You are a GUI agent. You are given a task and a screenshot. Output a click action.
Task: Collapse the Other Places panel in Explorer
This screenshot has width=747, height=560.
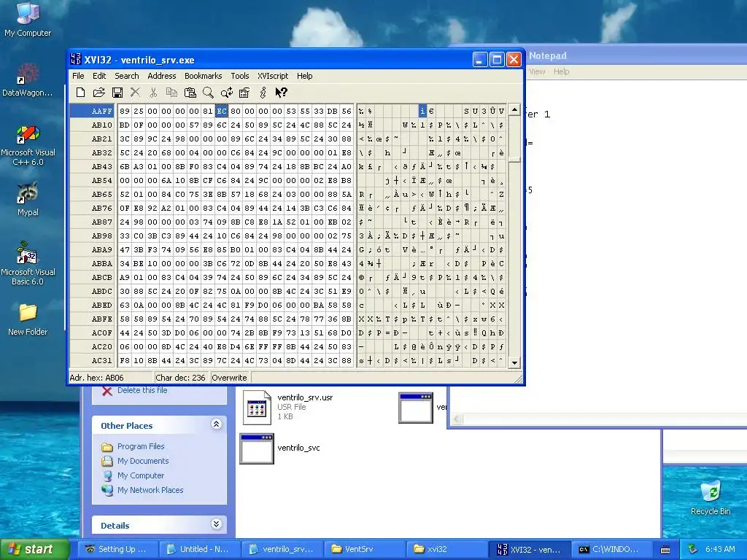pyautogui.click(x=216, y=424)
